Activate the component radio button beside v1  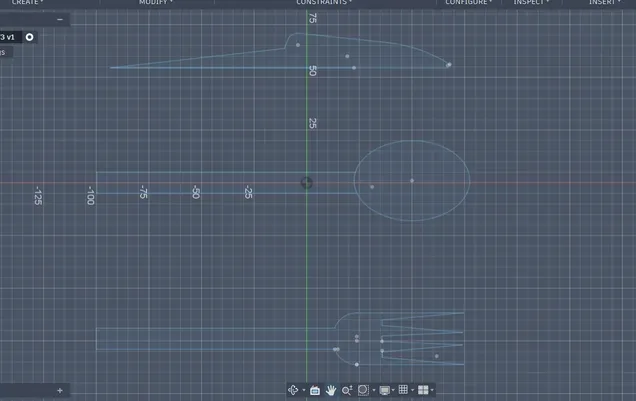(30, 37)
